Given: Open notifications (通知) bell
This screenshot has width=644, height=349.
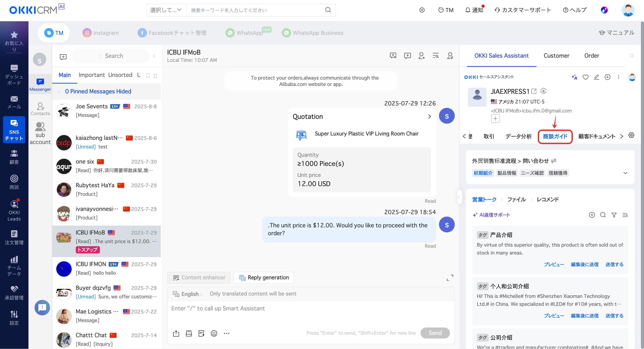Looking at the screenshot, I should click(474, 10).
